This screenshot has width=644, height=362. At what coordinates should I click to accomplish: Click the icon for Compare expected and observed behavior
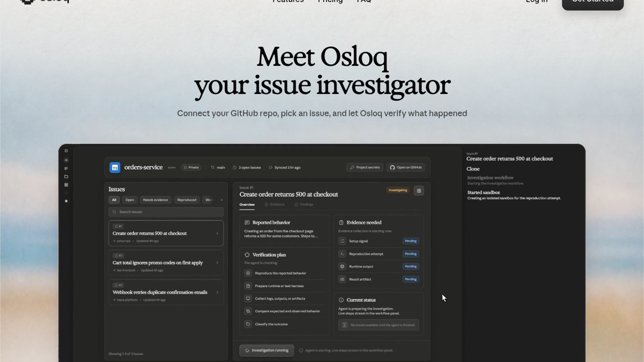pos(248,311)
